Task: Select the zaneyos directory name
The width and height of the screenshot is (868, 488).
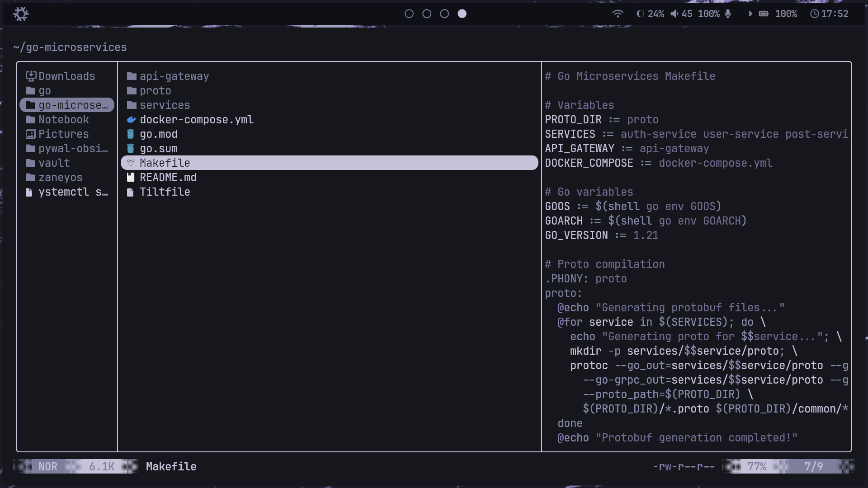Action: (x=61, y=177)
